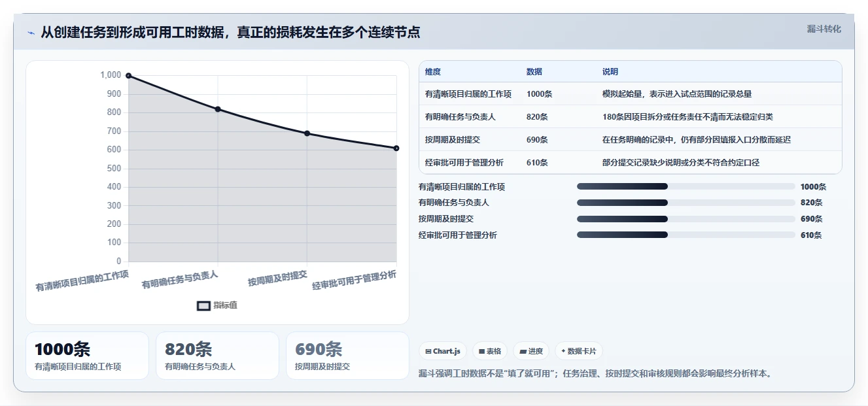Click the 820条 table value
Image resolution: width=868 pixels, height=406 pixels.
[x=537, y=117]
